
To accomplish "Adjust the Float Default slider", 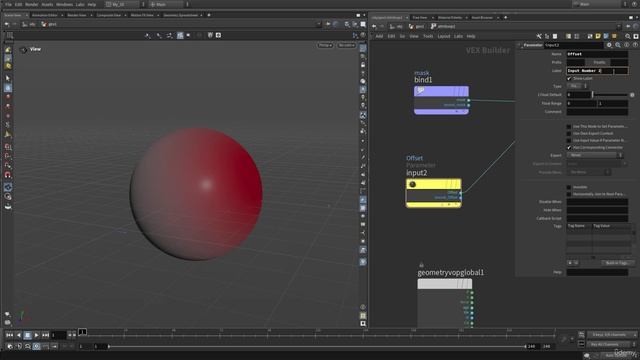I will point(610,95).
